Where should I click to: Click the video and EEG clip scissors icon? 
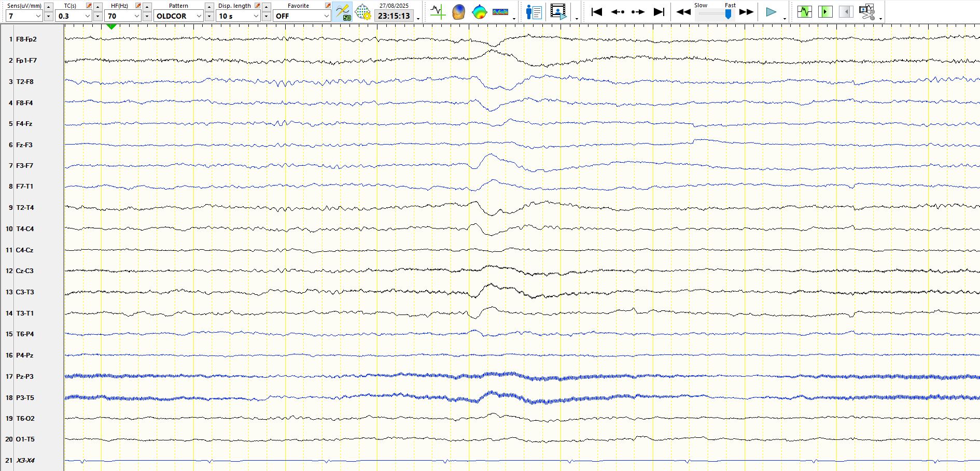pos(866,11)
